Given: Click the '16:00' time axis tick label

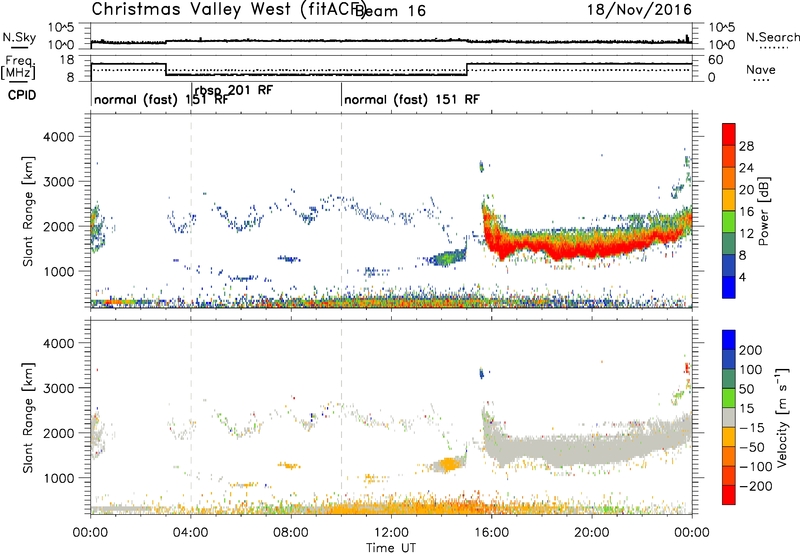Looking at the screenshot, I should (491, 533).
